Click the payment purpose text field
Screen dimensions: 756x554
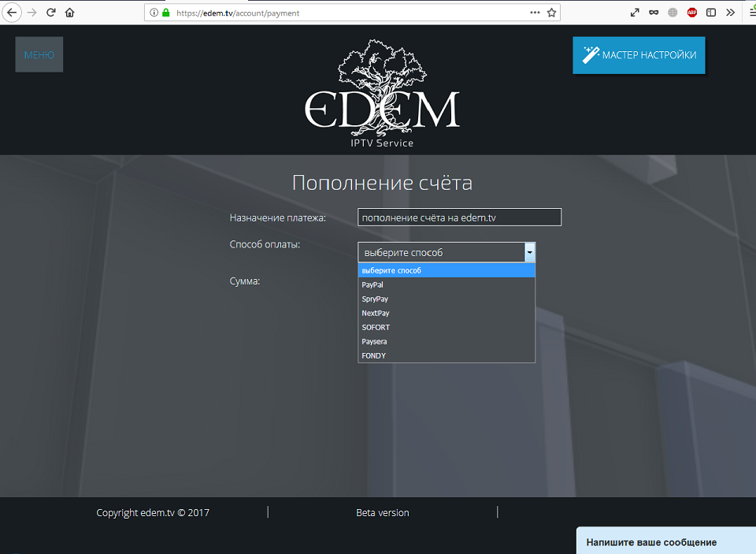pos(459,218)
